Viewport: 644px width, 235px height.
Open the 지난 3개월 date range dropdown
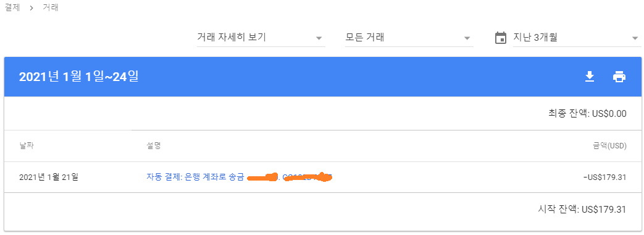pyautogui.click(x=577, y=38)
